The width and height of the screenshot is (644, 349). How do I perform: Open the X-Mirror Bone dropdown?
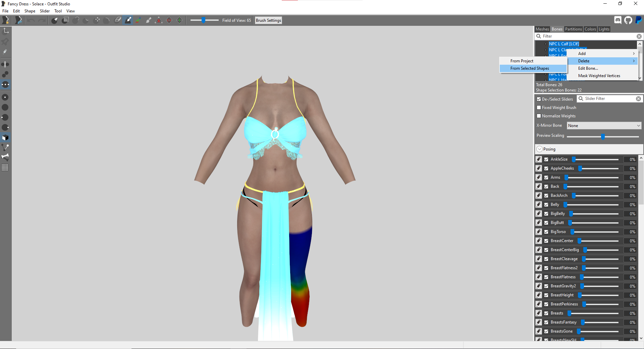604,125
